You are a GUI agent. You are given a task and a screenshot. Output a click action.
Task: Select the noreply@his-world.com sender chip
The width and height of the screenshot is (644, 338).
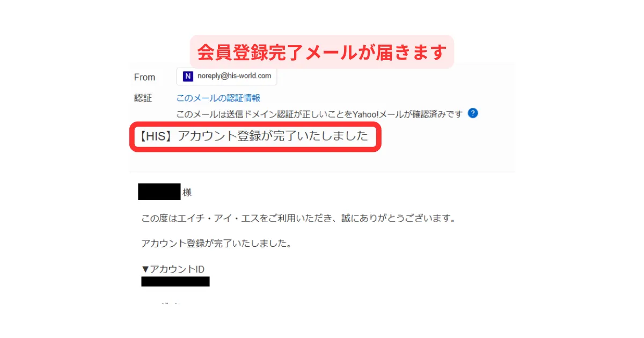point(226,76)
